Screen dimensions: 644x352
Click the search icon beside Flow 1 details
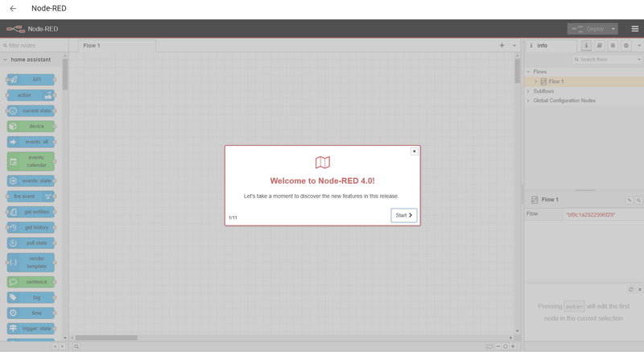[638, 200]
